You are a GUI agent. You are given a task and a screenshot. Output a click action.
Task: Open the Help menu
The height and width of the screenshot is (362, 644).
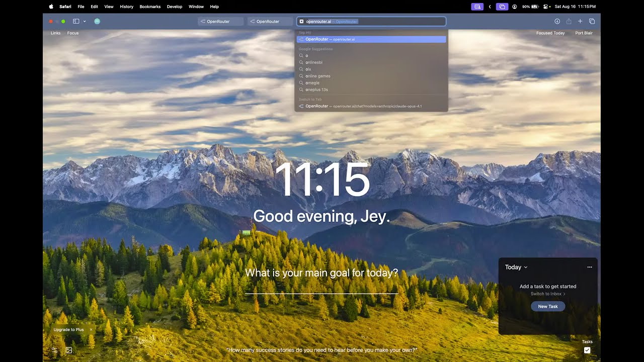pyautogui.click(x=214, y=7)
